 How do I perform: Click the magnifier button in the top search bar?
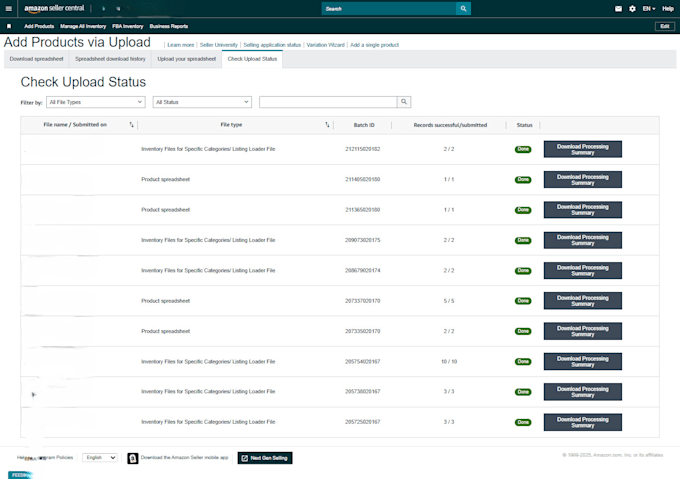(463, 9)
